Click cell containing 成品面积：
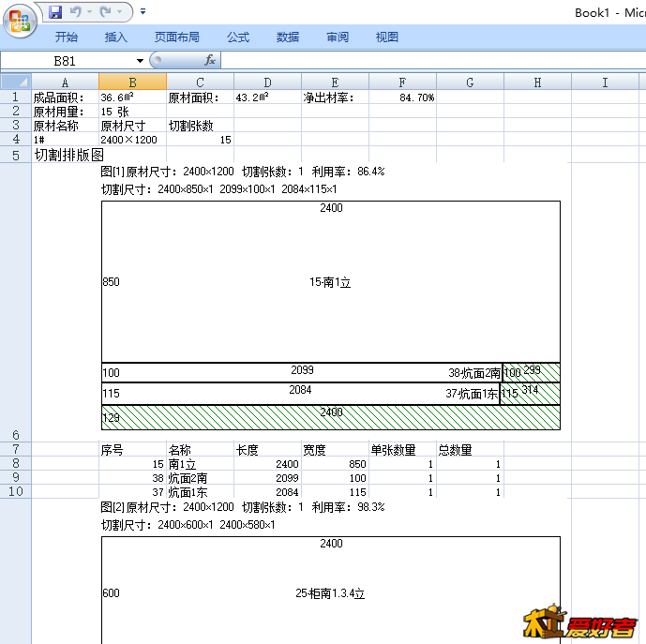646x644 pixels. [x=65, y=97]
